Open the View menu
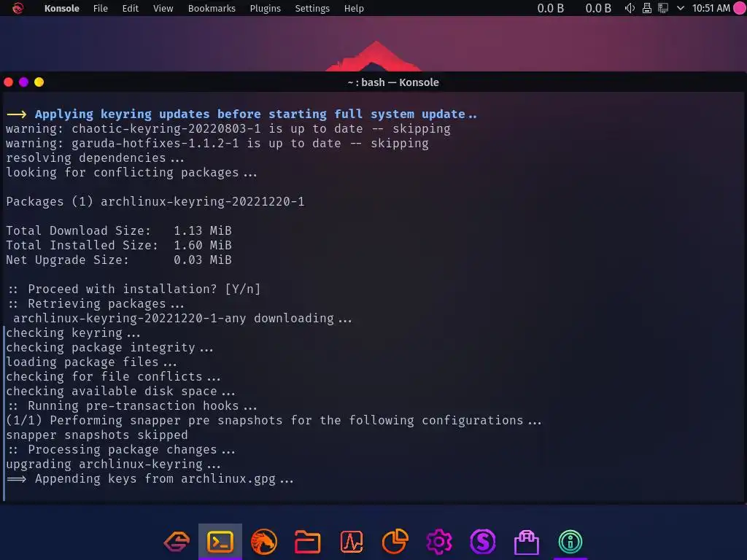Image resolution: width=747 pixels, height=560 pixels. pos(163,8)
